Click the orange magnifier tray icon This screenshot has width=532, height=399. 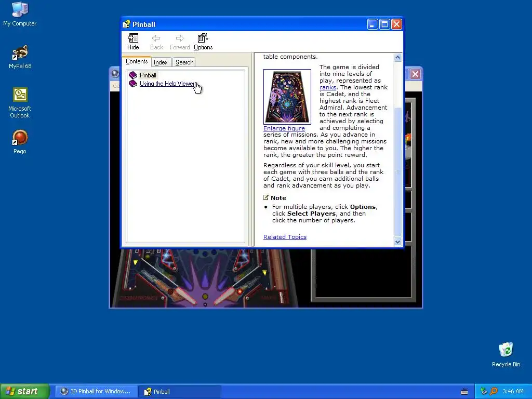point(494,391)
